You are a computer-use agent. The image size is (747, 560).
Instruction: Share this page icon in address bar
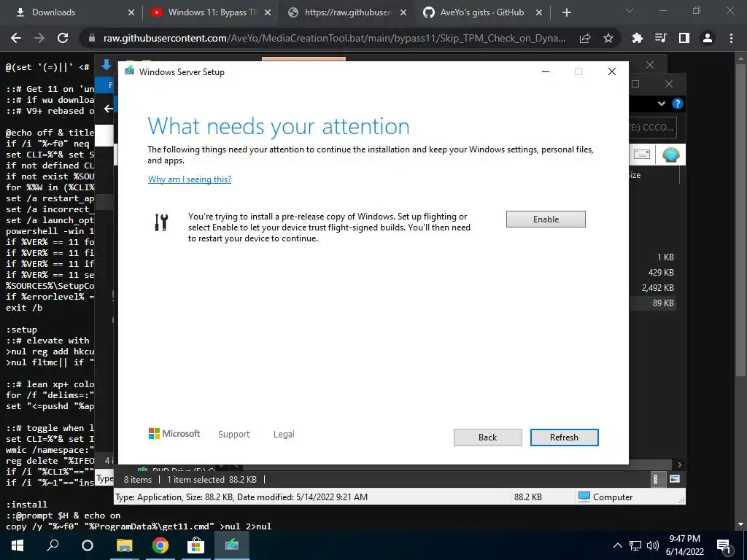[x=585, y=38]
